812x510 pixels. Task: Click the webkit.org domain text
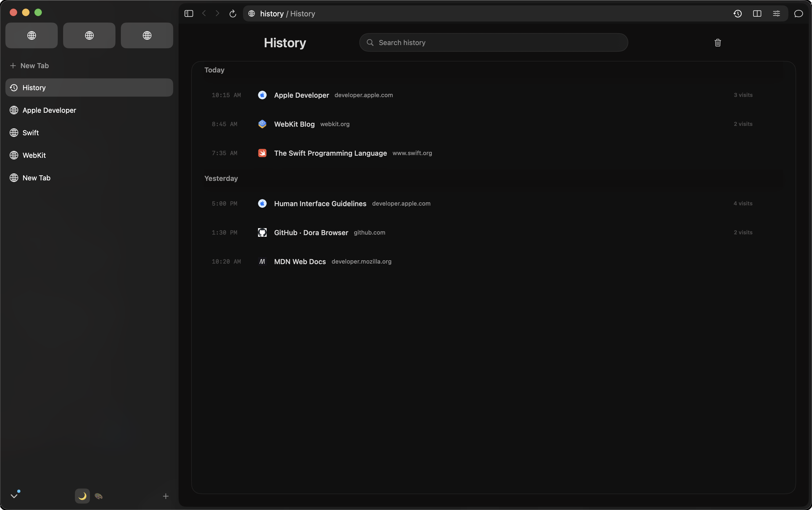(x=335, y=124)
